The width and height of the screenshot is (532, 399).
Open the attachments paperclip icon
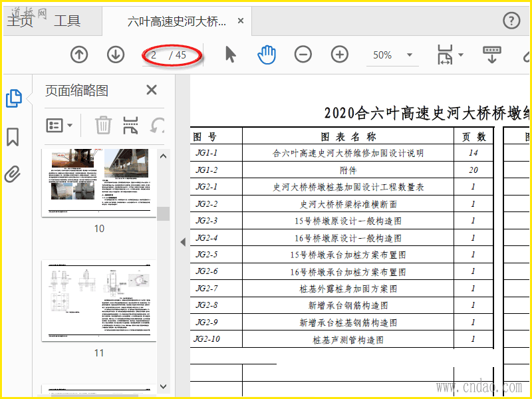point(13,175)
